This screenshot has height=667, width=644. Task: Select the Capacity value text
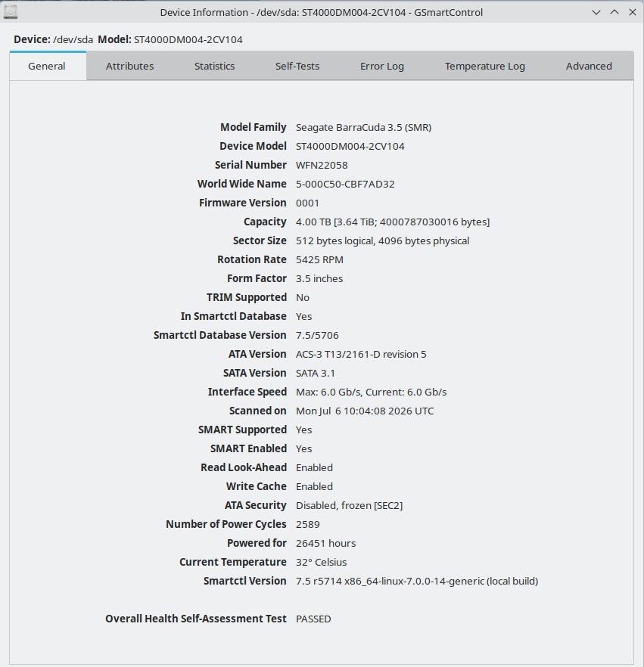[x=393, y=222]
